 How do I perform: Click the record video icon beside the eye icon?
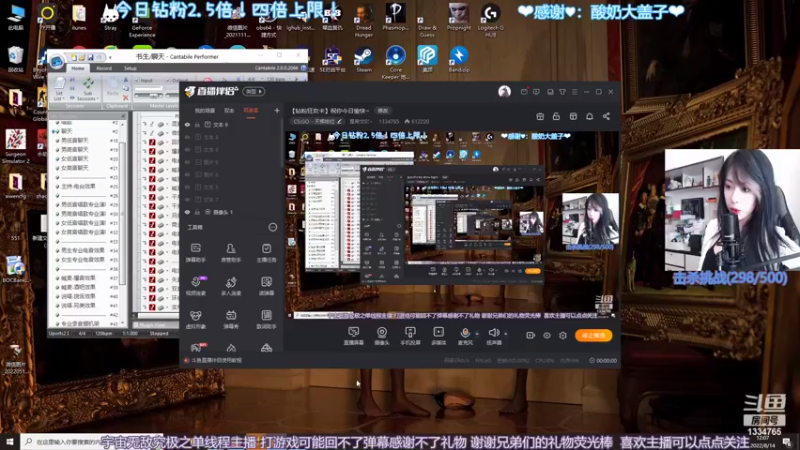(x=530, y=335)
